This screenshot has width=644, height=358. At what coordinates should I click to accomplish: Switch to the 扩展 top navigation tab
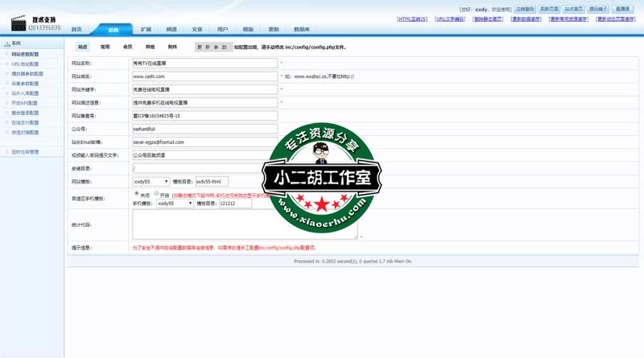pos(146,30)
